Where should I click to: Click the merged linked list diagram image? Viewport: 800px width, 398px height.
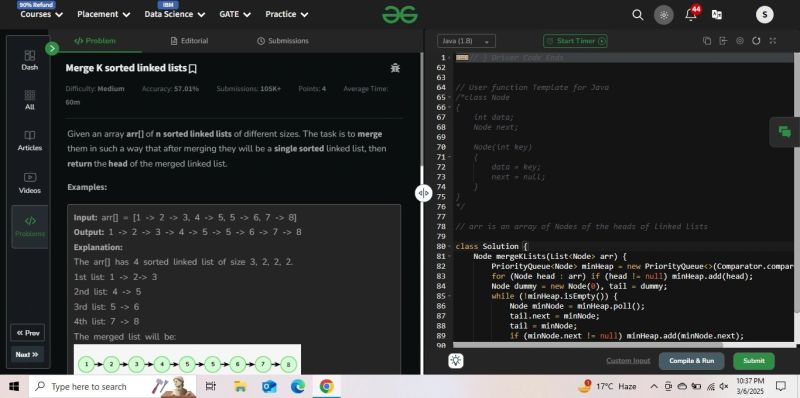(187, 360)
